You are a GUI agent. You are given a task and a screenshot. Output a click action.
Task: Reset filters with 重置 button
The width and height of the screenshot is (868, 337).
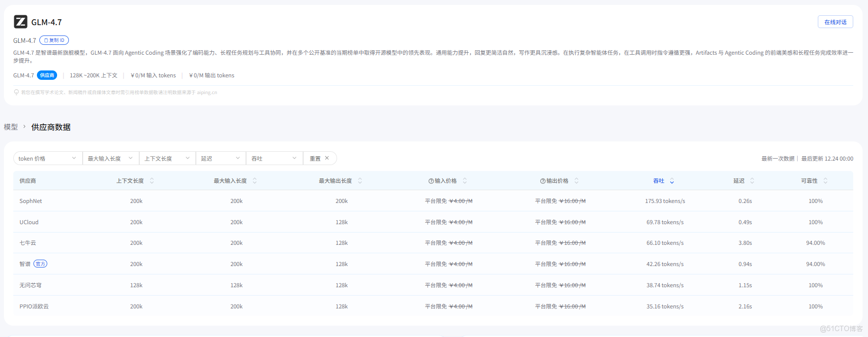point(320,158)
